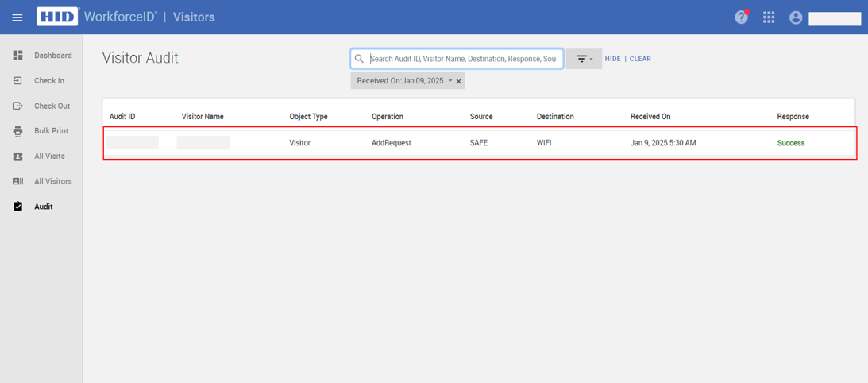868x383 pixels.
Task: Expand the Received On chip arrow
Action: point(450,81)
